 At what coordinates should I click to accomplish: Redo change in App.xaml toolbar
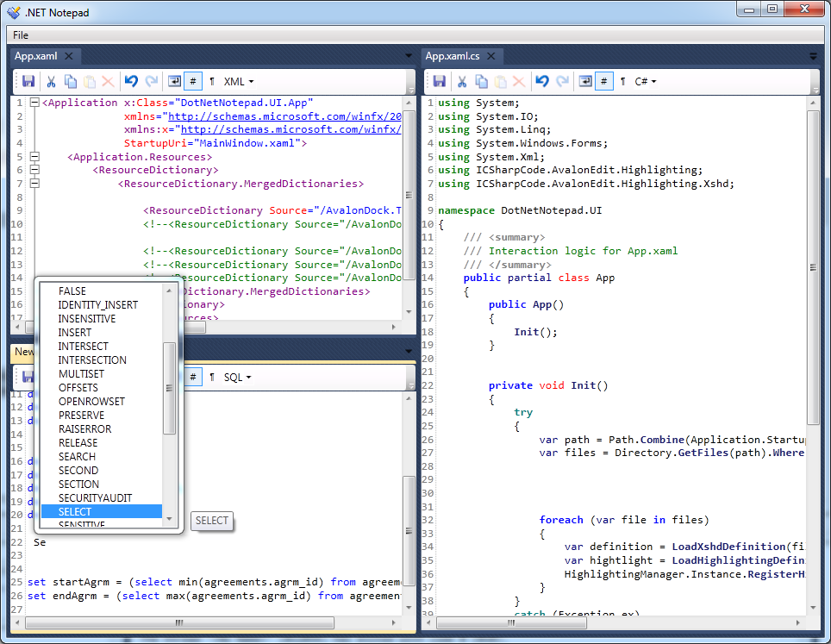[x=152, y=81]
